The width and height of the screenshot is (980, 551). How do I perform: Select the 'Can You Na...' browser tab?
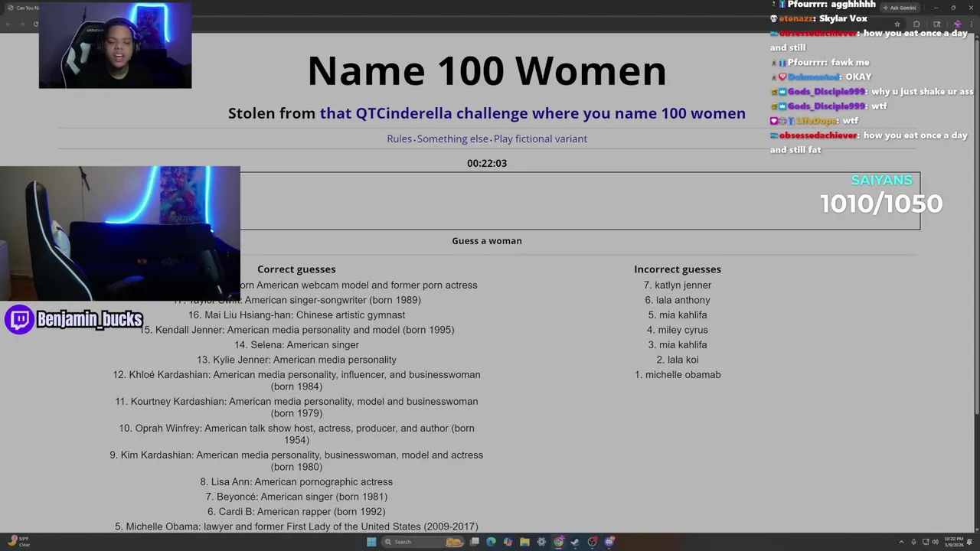(23, 8)
